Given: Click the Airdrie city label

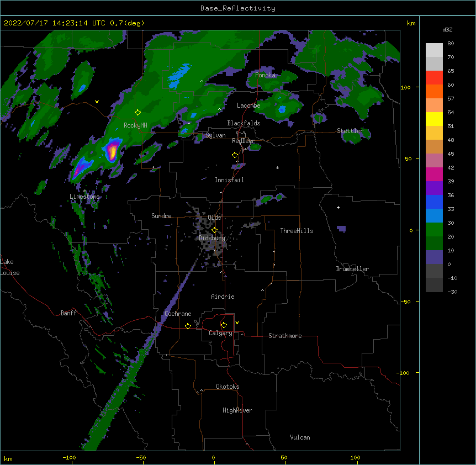Looking at the screenshot, I should tap(223, 297).
